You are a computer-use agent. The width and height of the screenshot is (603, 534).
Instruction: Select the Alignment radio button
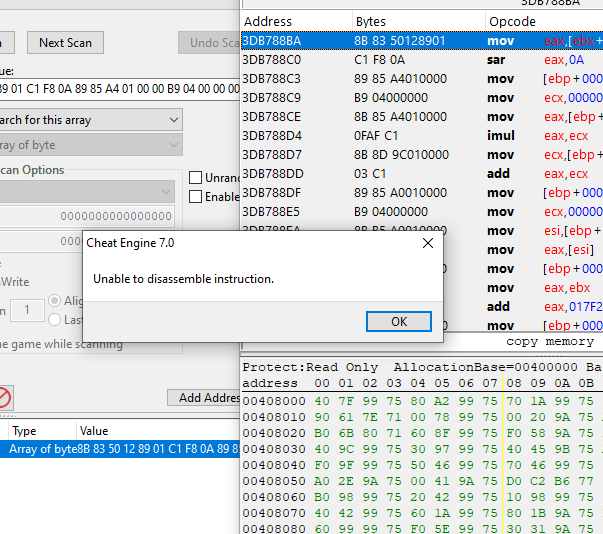[x=55, y=301]
